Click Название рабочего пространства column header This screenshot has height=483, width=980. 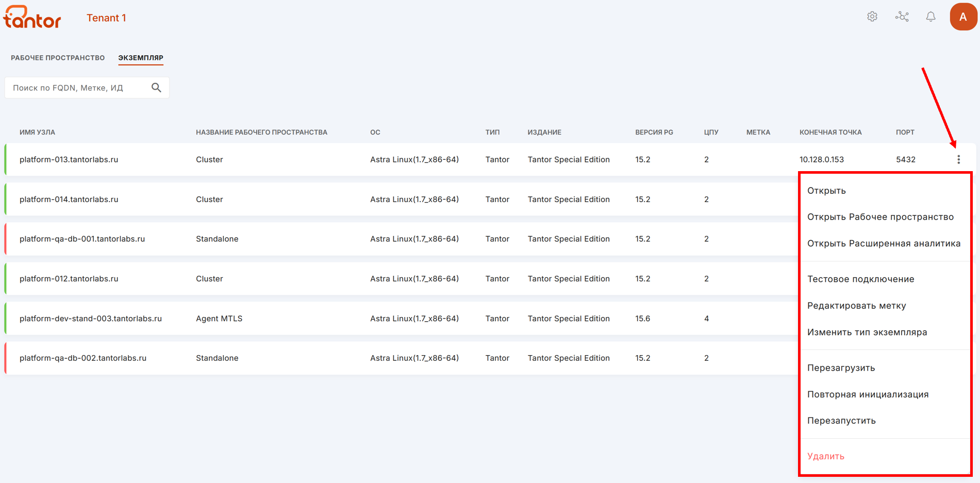(x=261, y=132)
